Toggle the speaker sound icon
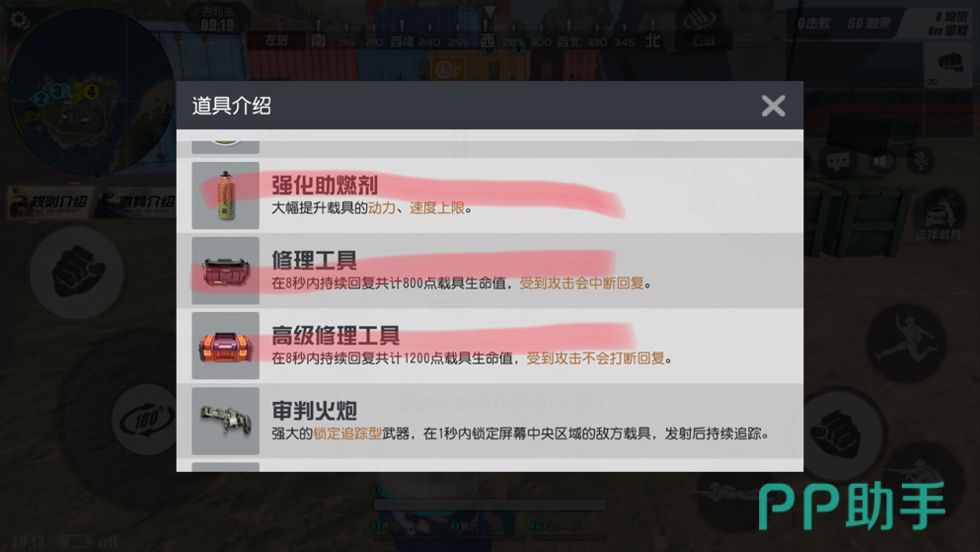980x552 pixels. [x=882, y=161]
